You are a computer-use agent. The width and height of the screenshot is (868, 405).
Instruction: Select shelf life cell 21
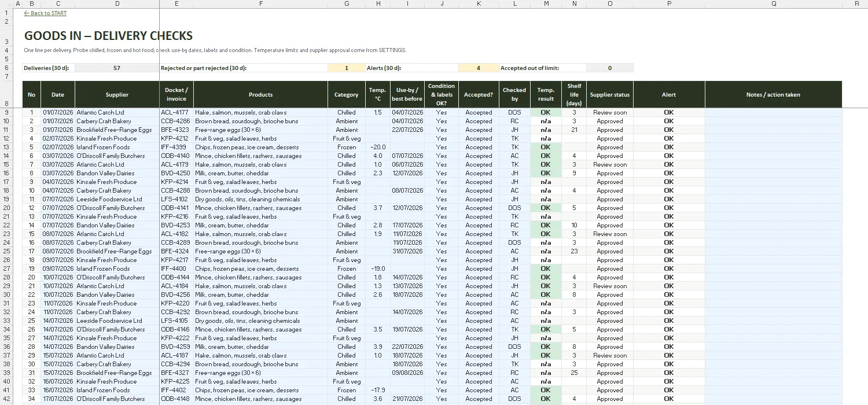[x=574, y=130]
